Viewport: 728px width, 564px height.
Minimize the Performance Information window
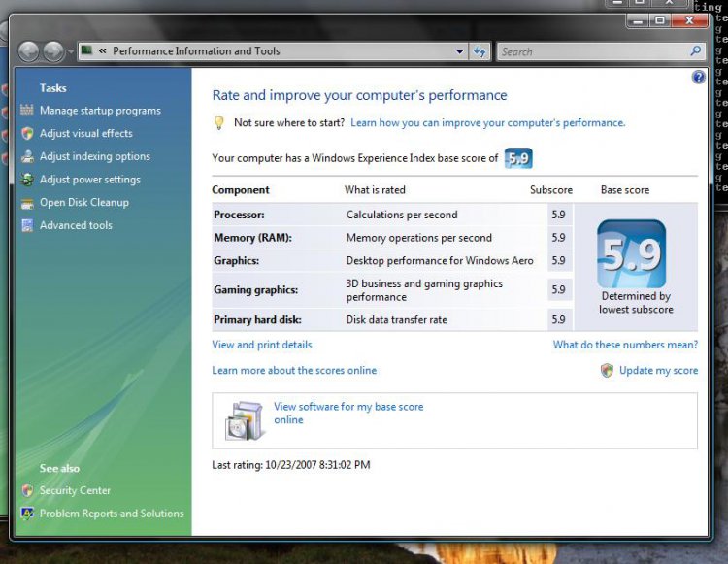pyautogui.click(x=638, y=21)
